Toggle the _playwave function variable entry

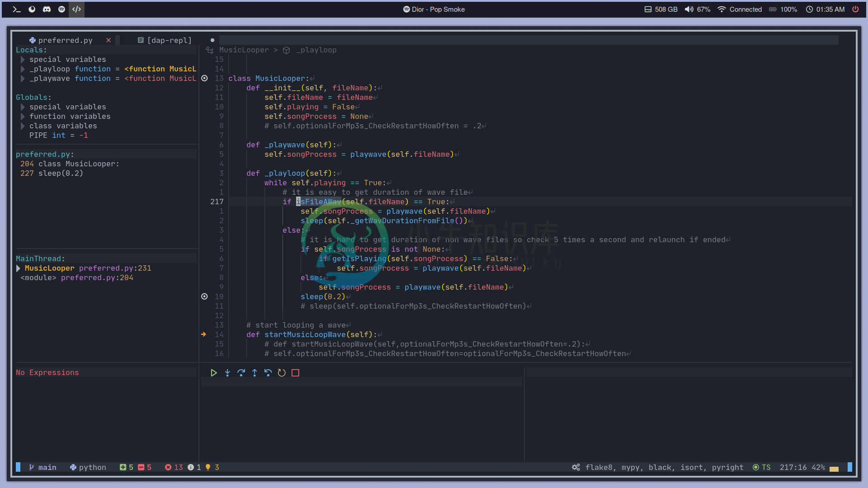point(23,78)
